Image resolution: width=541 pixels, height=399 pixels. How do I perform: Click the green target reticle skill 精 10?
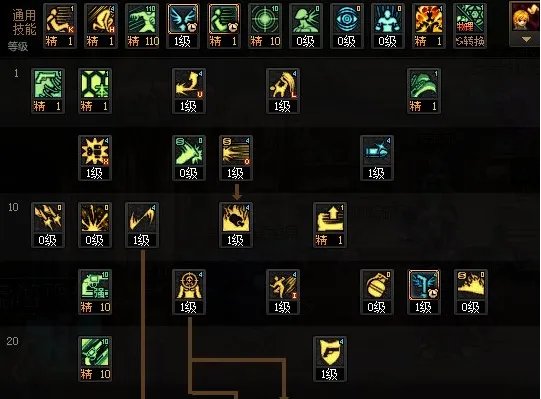click(265, 26)
